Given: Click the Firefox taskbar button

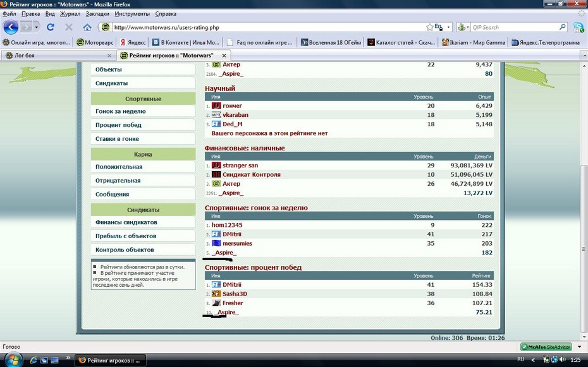Looking at the screenshot, I should (110, 361).
